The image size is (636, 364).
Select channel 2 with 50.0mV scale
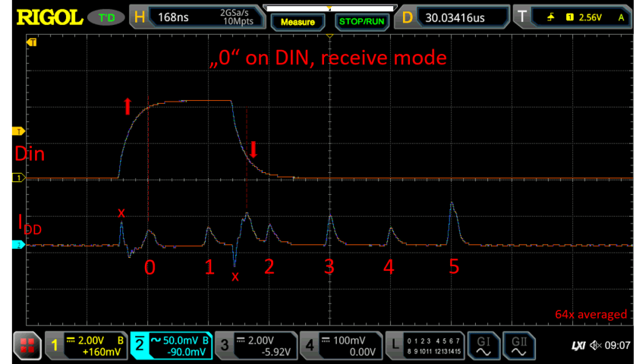tap(169, 347)
